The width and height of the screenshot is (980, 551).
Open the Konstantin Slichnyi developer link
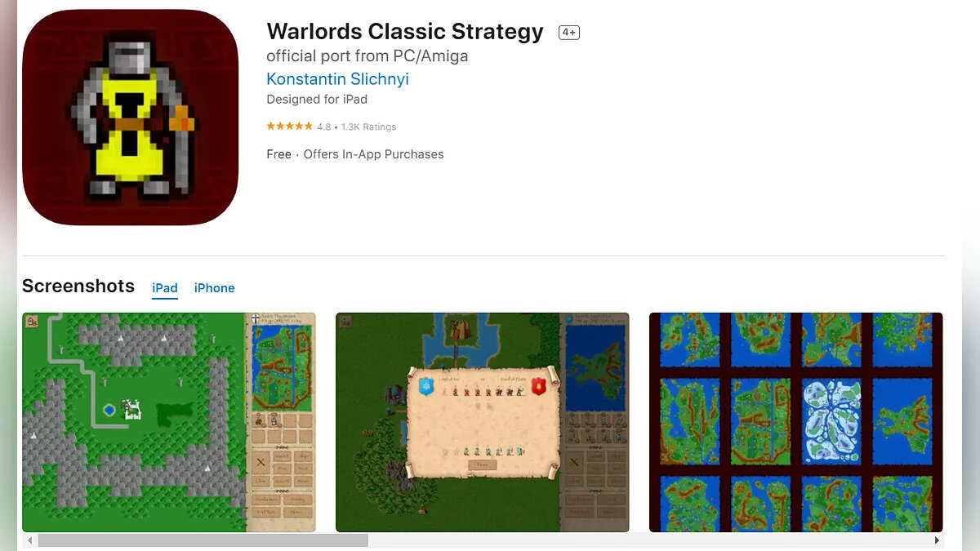pyautogui.click(x=337, y=79)
